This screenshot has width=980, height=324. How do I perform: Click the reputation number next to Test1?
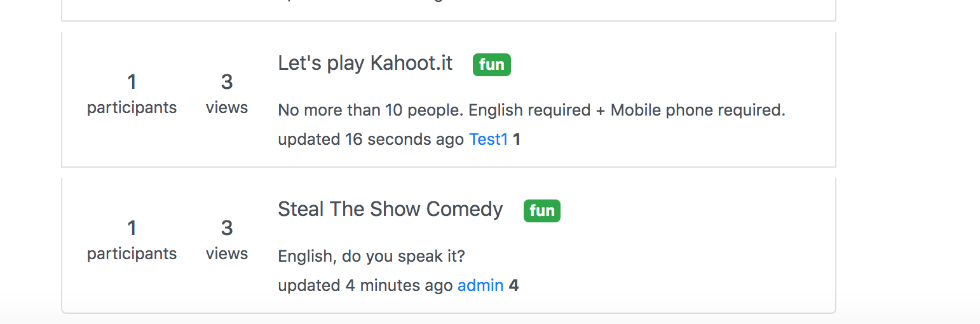517,139
